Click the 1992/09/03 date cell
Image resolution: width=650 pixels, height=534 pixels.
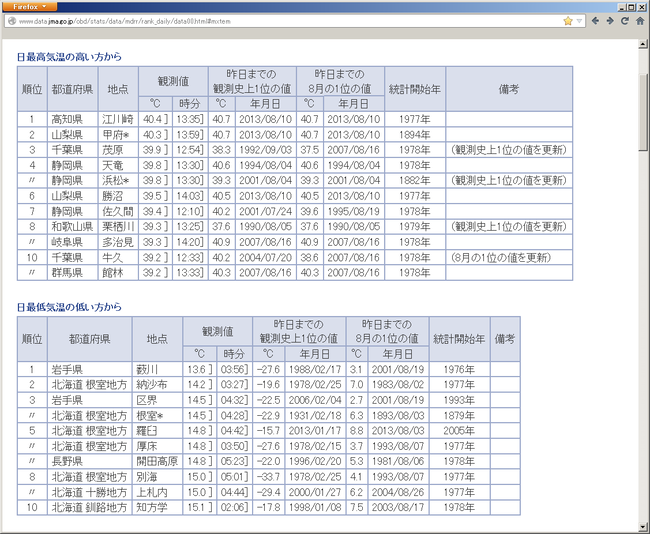click(266, 150)
